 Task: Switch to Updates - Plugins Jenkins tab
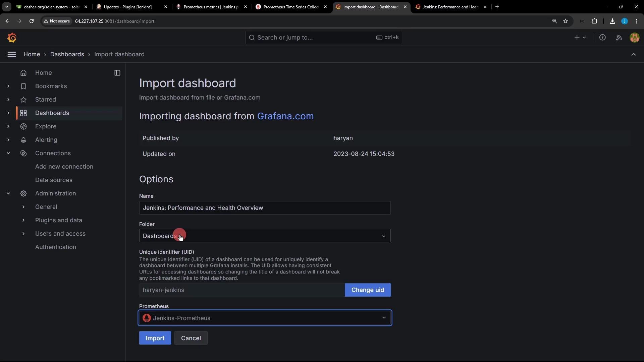pyautogui.click(x=131, y=7)
